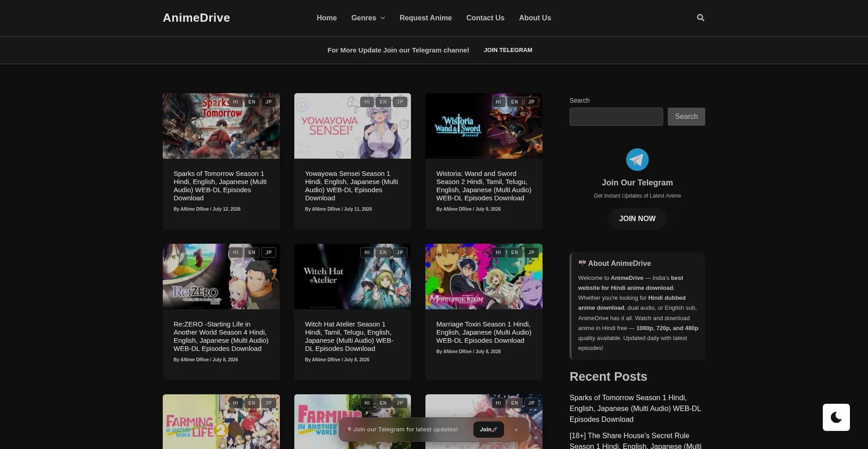Screen dimensions: 868x449
Task: Dismiss the Telegram updates popup
Action: [516, 430]
